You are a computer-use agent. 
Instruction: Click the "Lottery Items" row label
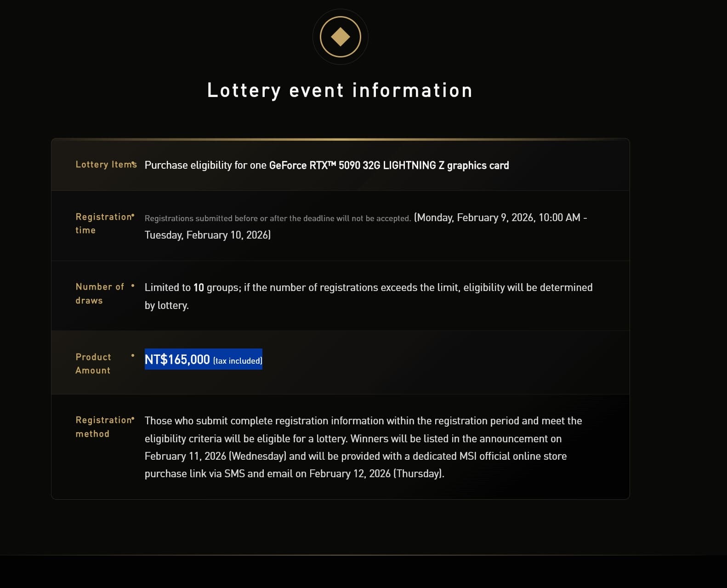(x=106, y=165)
